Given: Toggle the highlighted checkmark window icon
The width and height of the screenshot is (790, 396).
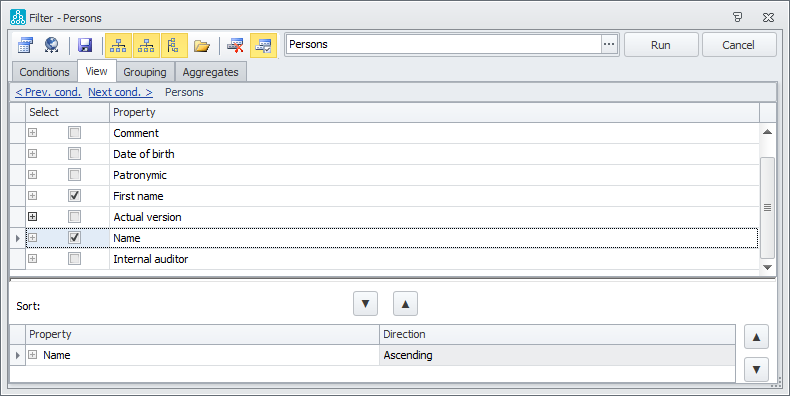Looking at the screenshot, I should tap(264, 46).
